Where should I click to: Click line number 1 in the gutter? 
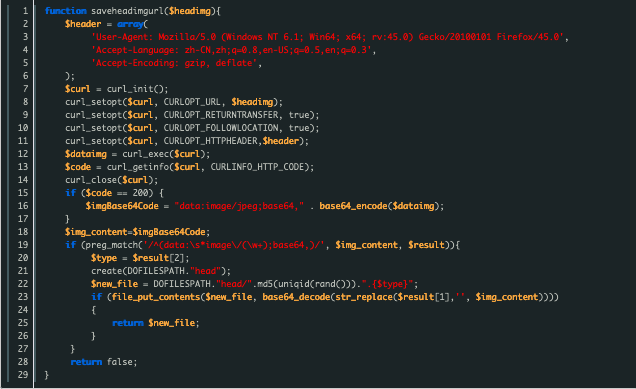(x=25, y=11)
